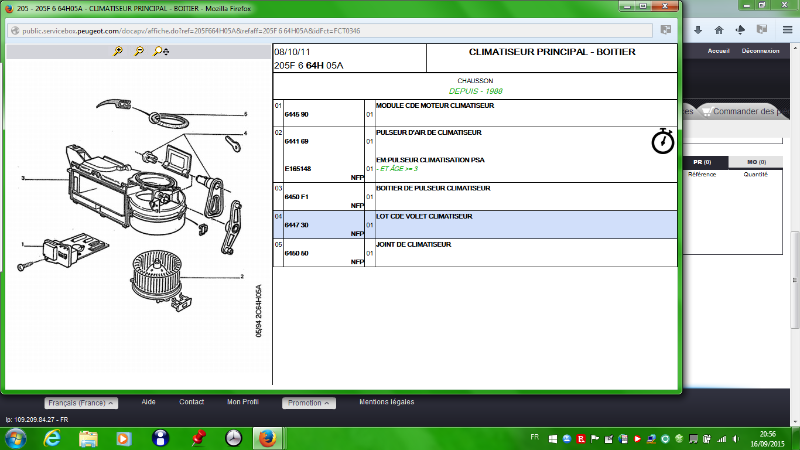Viewport: 800px width, 450px height.
Task: Click the volume speaker tray icon
Action: tap(736, 439)
